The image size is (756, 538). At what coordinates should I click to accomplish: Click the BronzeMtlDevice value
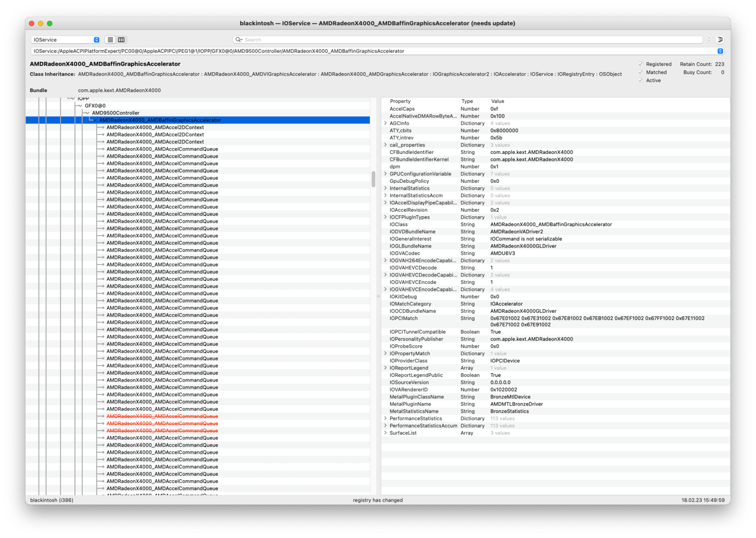[510, 397]
